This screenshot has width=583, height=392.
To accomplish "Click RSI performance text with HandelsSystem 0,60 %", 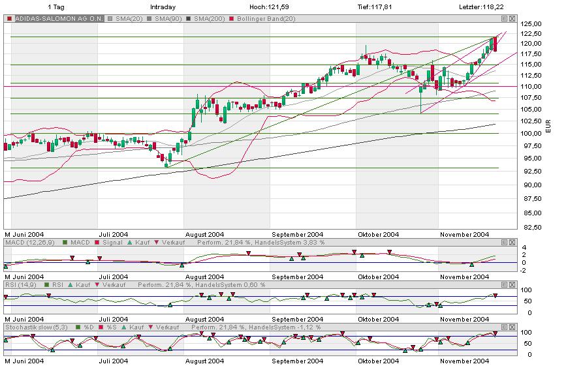I will [x=202, y=284].
